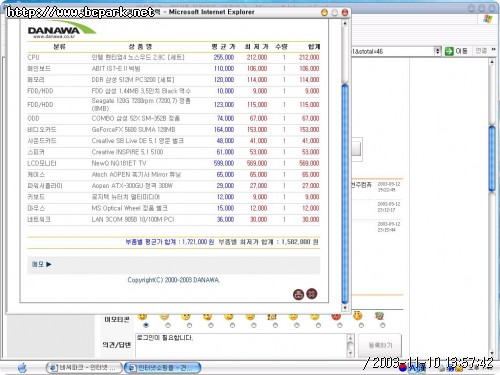Expand the links toolbar chevron

pyautogui.click(x=494, y=50)
